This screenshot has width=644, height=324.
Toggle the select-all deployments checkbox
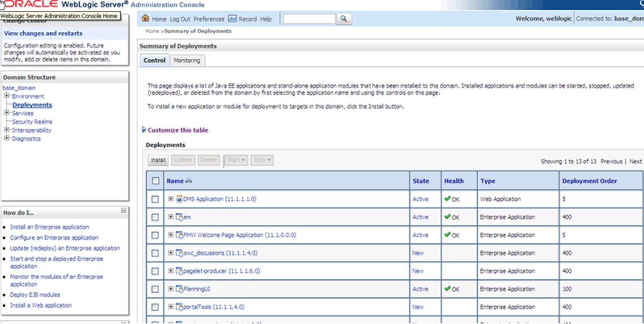(x=155, y=181)
